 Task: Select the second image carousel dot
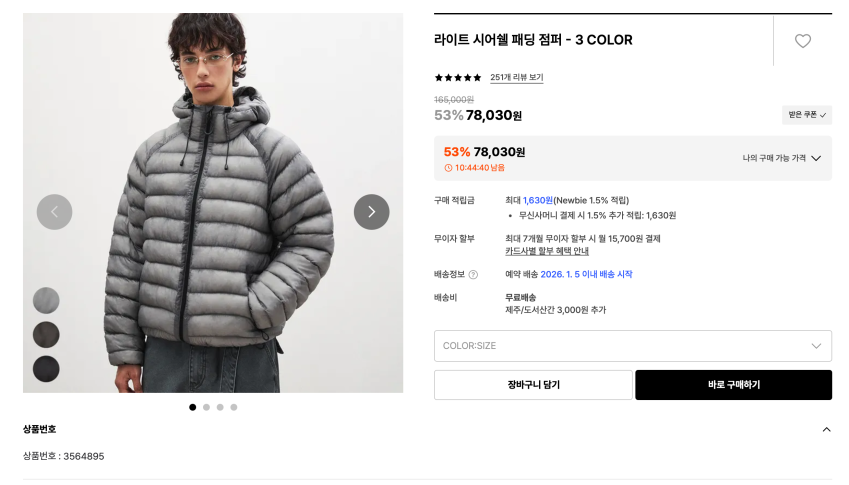[206, 407]
